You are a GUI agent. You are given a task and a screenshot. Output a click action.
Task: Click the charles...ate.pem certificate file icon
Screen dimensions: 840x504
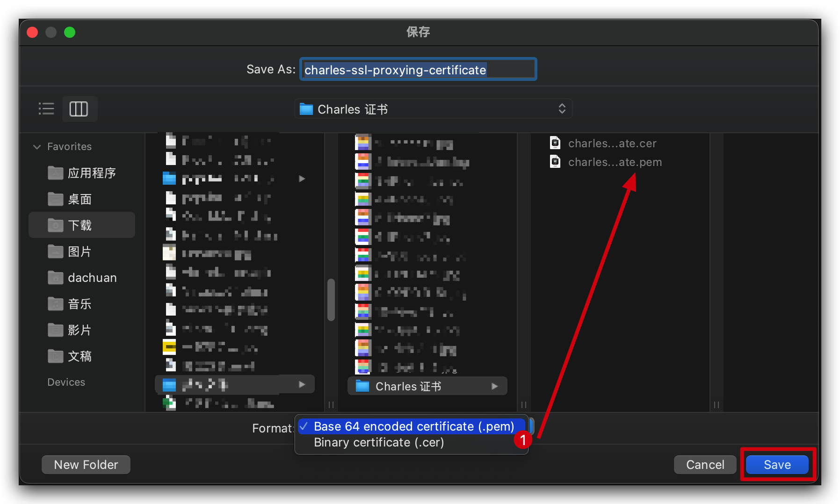(x=555, y=161)
